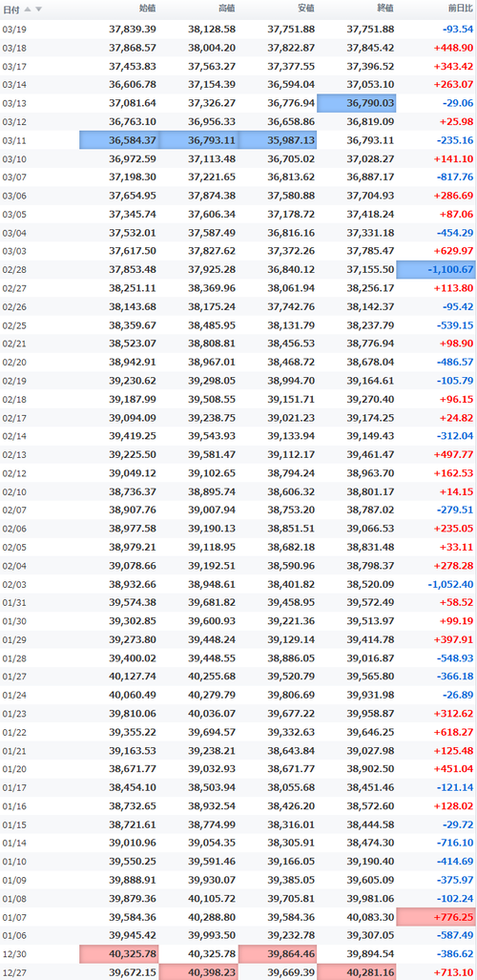Click the 安値 column header
The height and width of the screenshot is (980, 477).
(x=306, y=9)
